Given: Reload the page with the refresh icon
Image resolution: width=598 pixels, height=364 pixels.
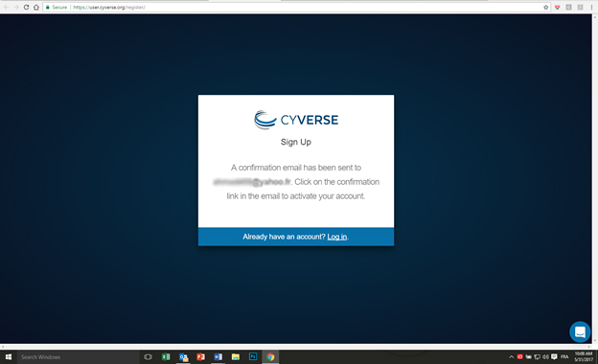Looking at the screenshot, I should click(x=26, y=8).
